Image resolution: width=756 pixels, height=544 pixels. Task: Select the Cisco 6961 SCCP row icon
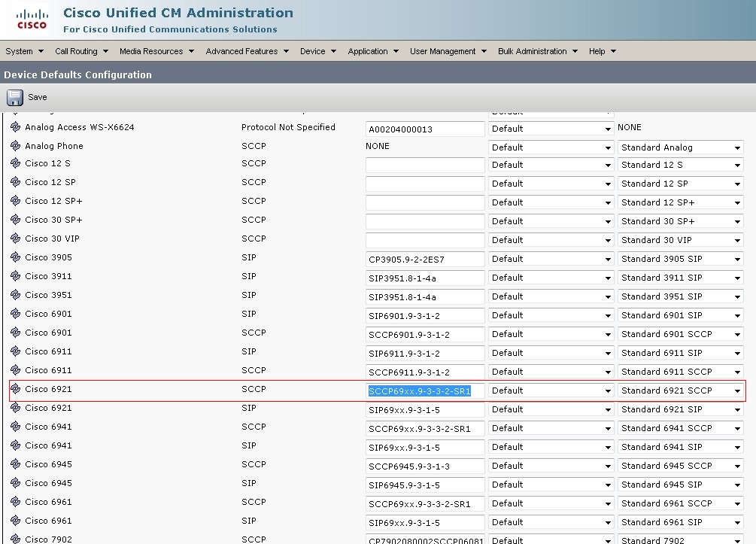coord(16,502)
